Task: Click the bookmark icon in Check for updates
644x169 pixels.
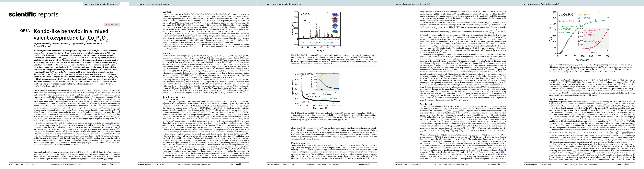Action: [106, 25]
